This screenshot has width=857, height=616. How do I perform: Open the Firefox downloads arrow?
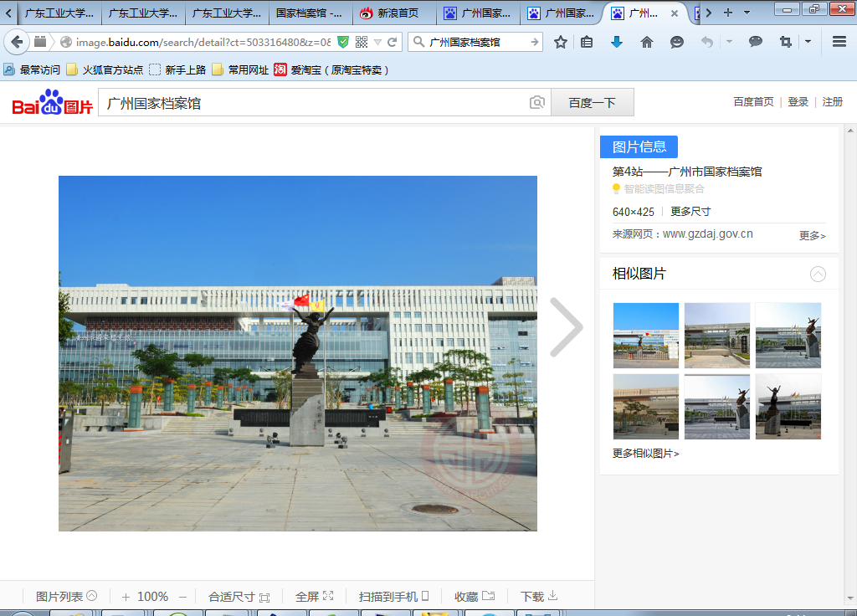(617, 42)
